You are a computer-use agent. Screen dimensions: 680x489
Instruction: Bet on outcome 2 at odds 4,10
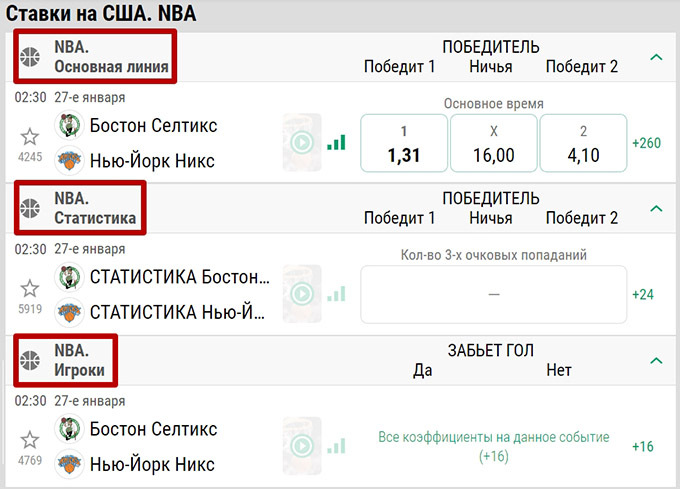[583, 143]
